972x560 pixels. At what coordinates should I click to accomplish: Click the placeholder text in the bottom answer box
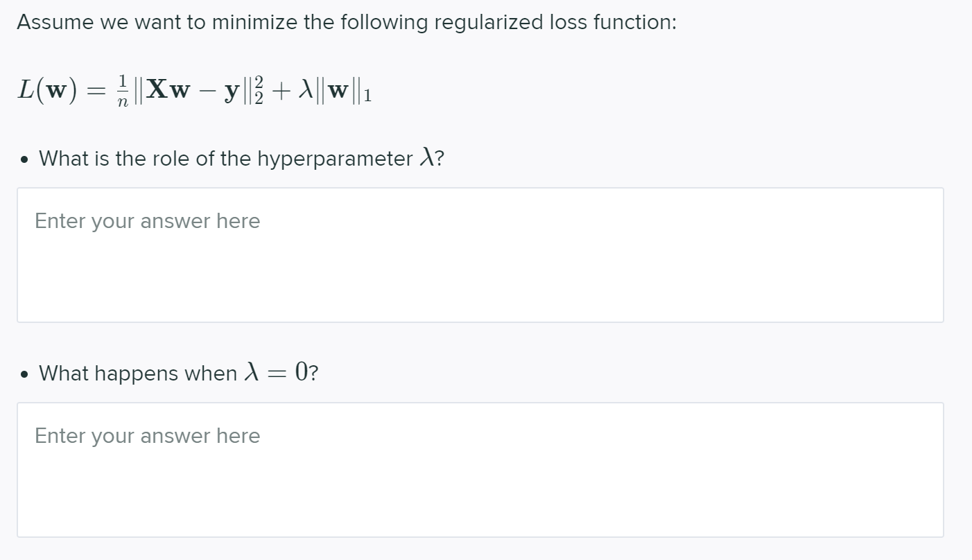coord(147,435)
